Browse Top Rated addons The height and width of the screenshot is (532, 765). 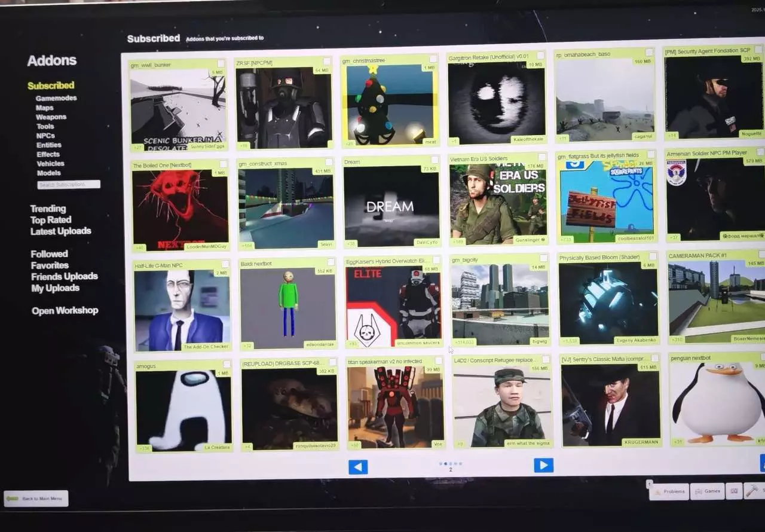(x=51, y=220)
